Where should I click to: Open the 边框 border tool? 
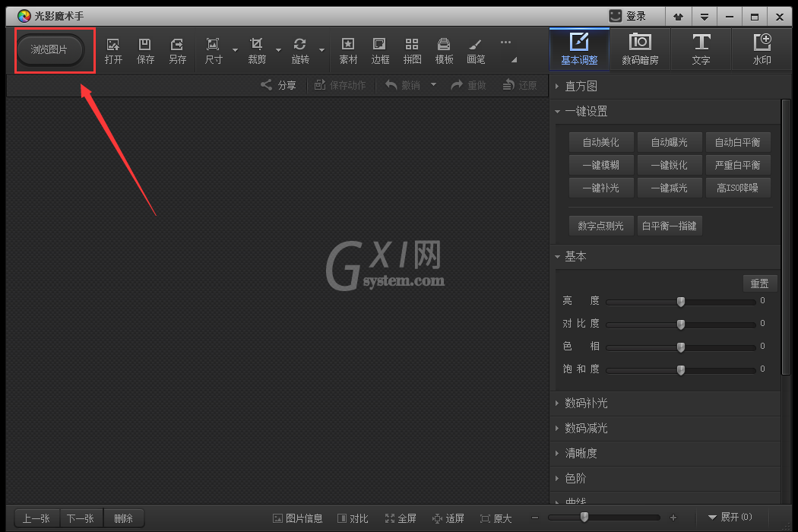(380, 51)
